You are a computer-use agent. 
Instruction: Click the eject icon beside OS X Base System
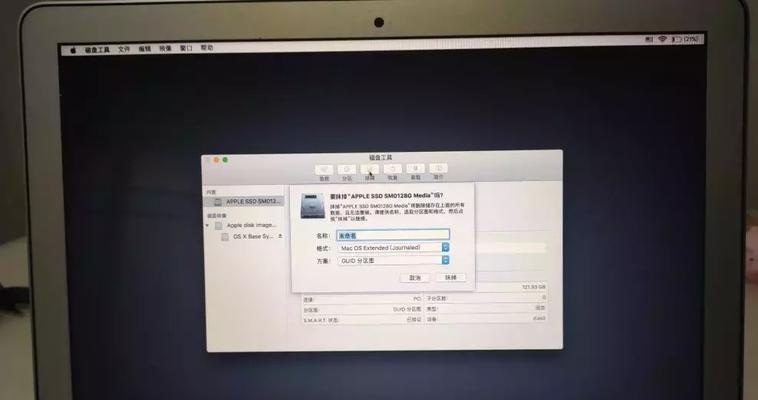(x=280, y=237)
